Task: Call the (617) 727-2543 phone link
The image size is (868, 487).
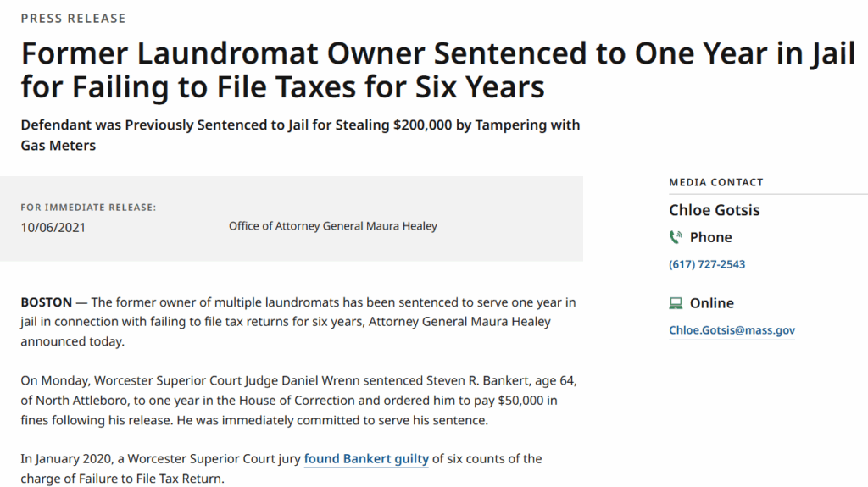Action: tap(707, 264)
